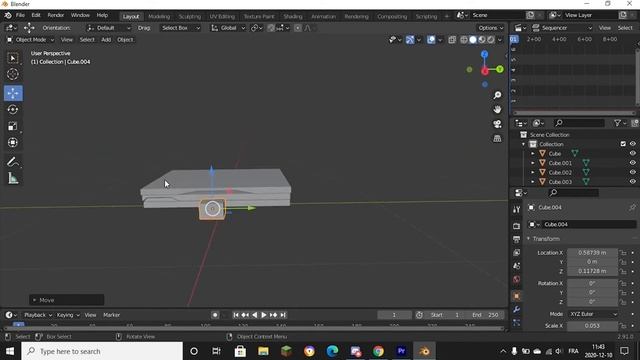
Task: Jump to the last frame
Action: click(283, 315)
